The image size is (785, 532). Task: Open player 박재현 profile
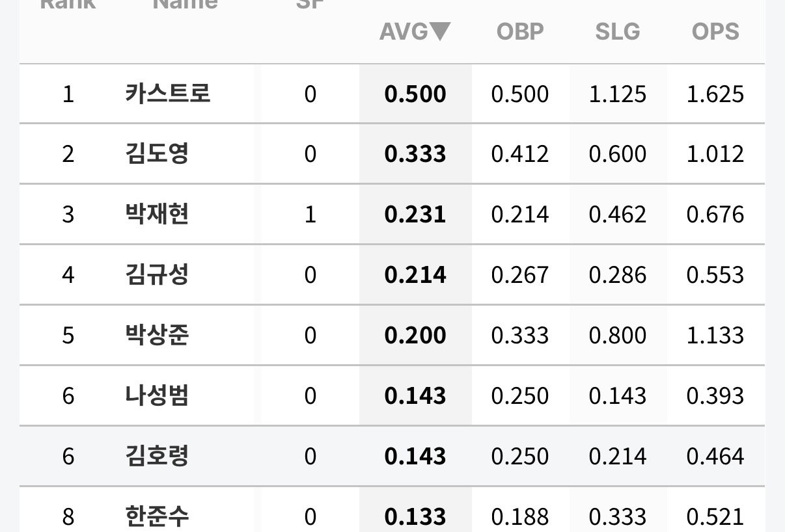pyautogui.click(x=157, y=215)
